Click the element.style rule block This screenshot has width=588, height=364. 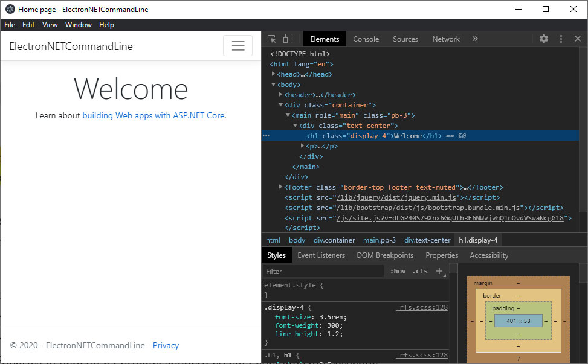tap(355, 290)
